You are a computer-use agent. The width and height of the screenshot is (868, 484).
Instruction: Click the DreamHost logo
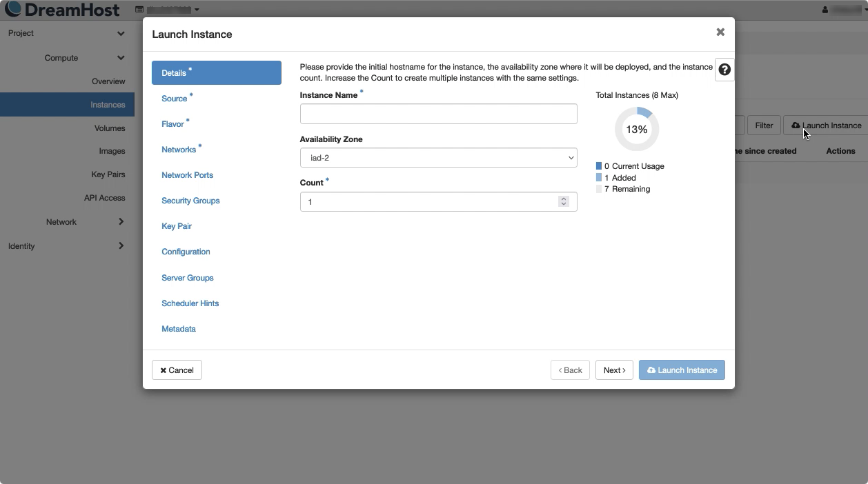click(x=62, y=10)
